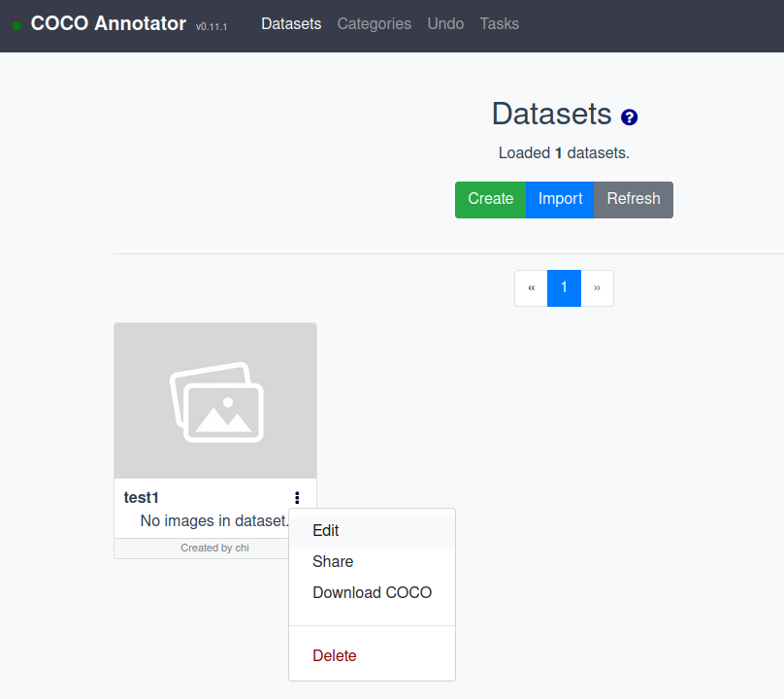The width and height of the screenshot is (784, 699).
Task: Click the v0.11.1 version label
Action: [212, 26]
